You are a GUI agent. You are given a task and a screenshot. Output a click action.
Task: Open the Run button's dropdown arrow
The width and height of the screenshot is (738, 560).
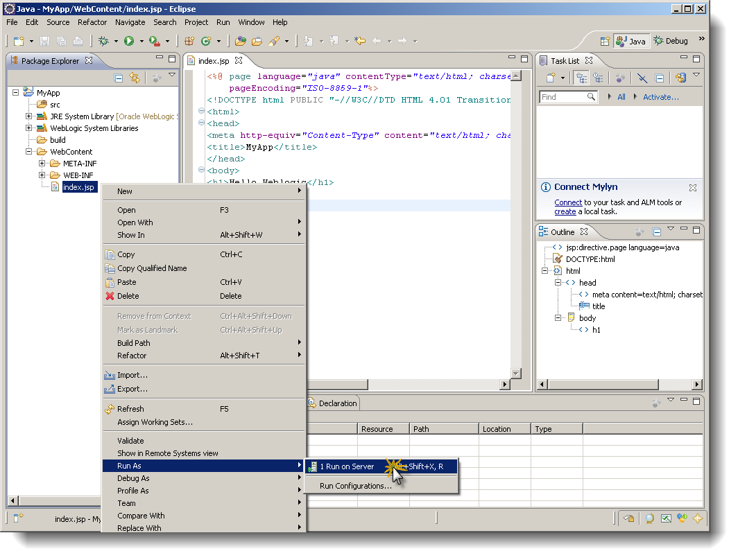[140, 41]
